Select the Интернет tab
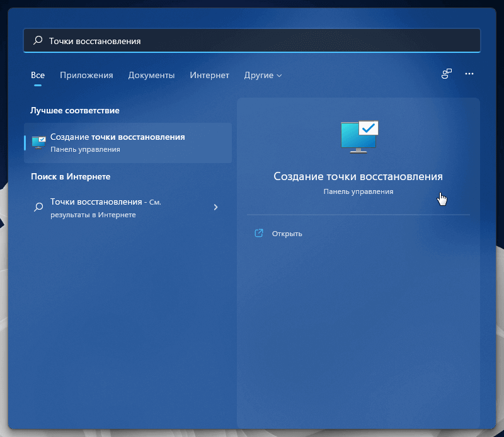The height and width of the screenshot is (437, 504). [x=209, y=76]
